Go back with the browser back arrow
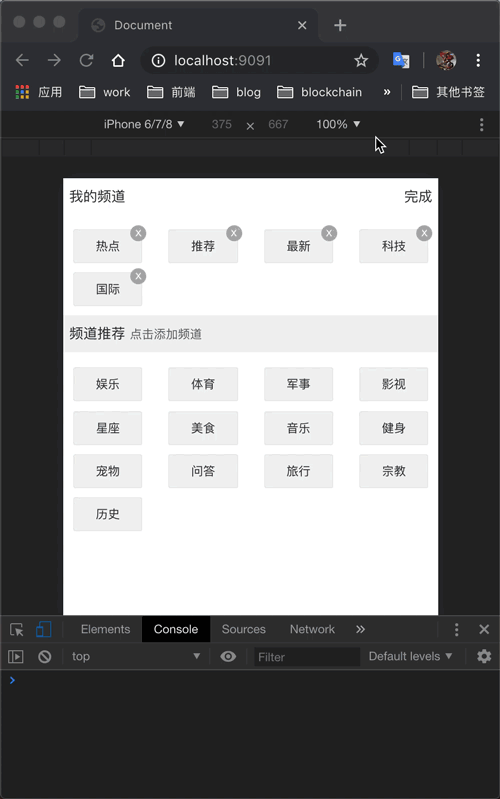500x799 pixels. click(22, 61)
